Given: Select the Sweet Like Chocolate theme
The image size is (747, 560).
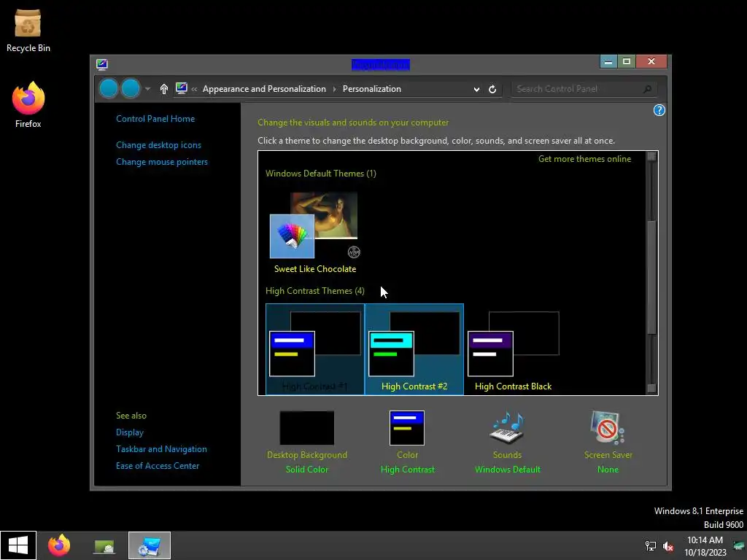Looking at the screenshot, I should click(315, 233).
